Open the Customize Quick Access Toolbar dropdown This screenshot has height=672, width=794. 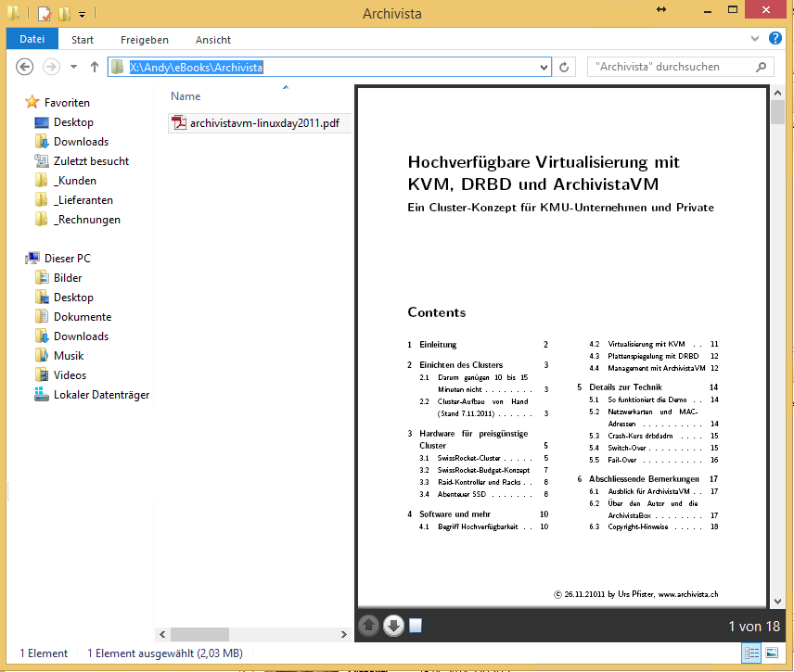(82, 15)
